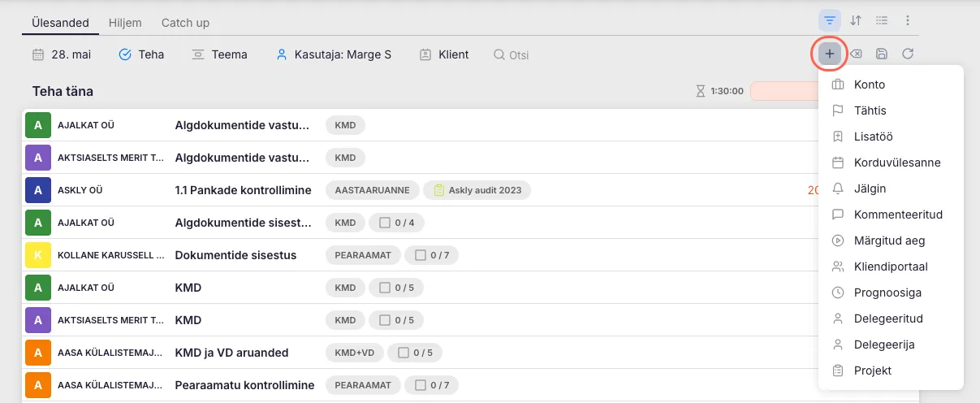The height and width of the screenshot is (403, 980).
Task: Expand the Kasutaja: Marge S filter
Action: click(x=334, y=54)
